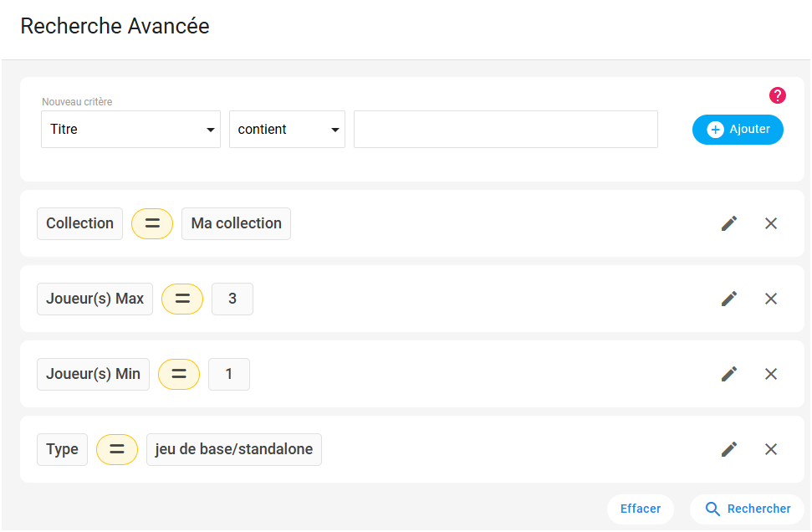Click the Effacer button

coord(641,509)
